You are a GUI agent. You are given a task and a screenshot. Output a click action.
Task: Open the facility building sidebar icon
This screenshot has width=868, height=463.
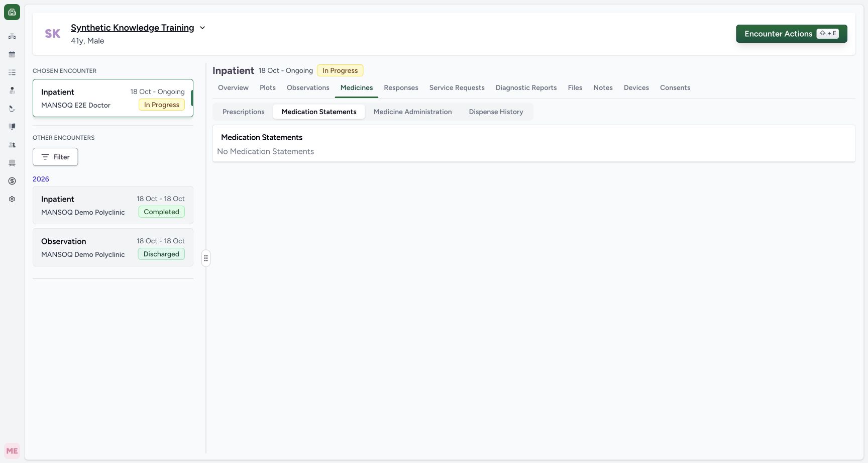pos(12,36)
